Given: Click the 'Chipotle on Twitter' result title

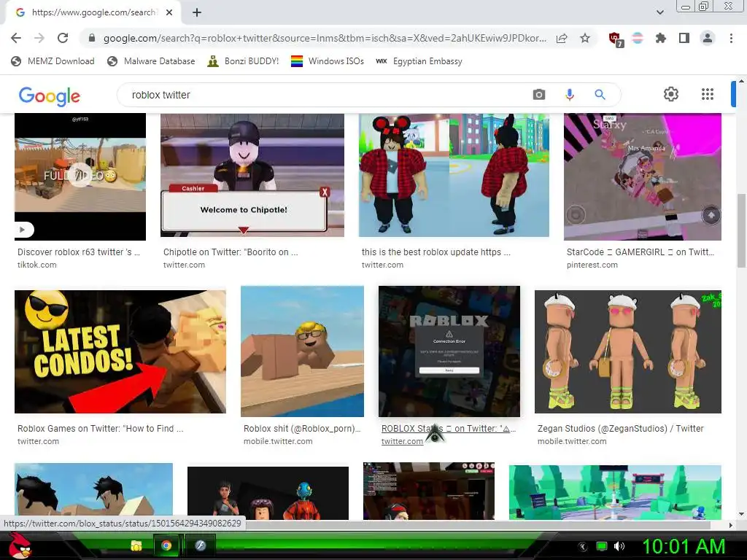Looking at the screenshot, I should pyautogui.click(x=231, y=252).
